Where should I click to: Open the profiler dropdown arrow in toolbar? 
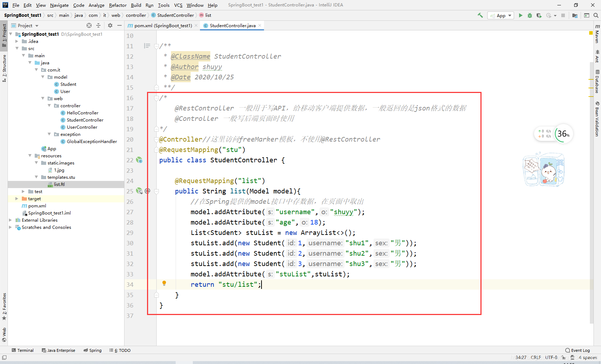(555, 16)
